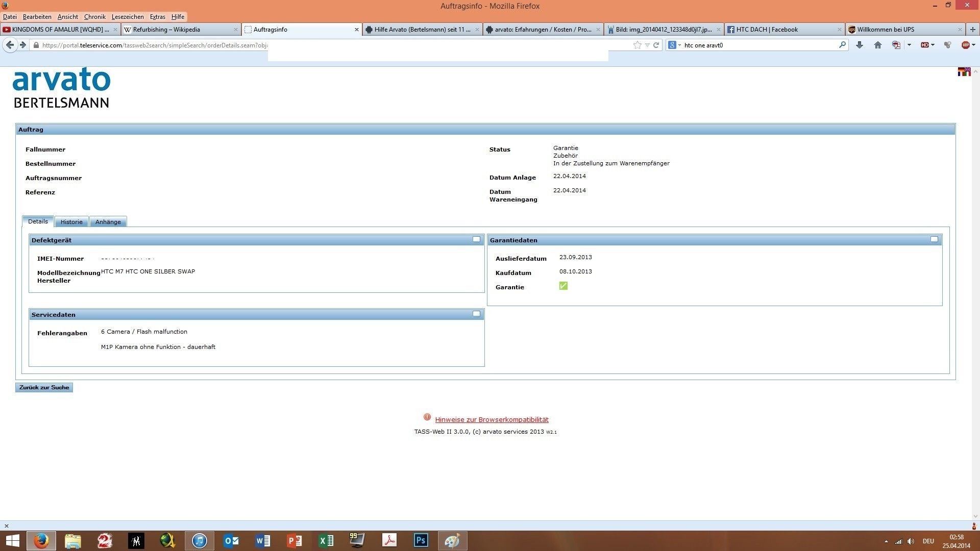Expand the Adblock Plus dropdown arrow
This screenshot has height=551, width=980.
pos(973,45)
